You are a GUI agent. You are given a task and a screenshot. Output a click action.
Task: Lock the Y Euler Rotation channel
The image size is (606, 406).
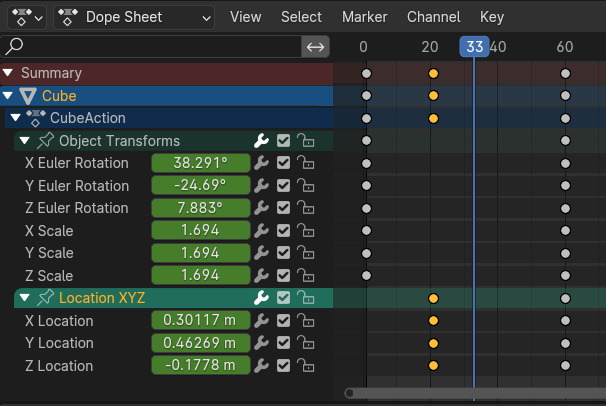305,186
